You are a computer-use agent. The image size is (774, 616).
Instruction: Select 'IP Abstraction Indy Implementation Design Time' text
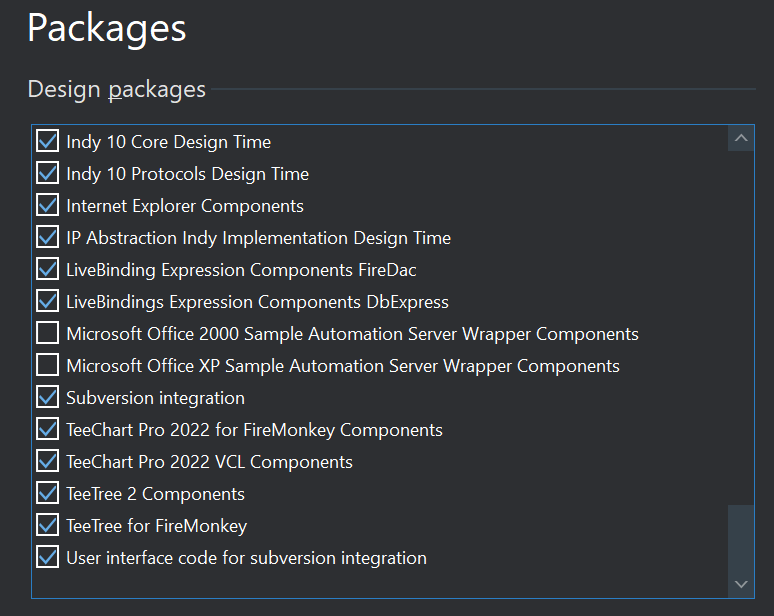coord(259,238)
